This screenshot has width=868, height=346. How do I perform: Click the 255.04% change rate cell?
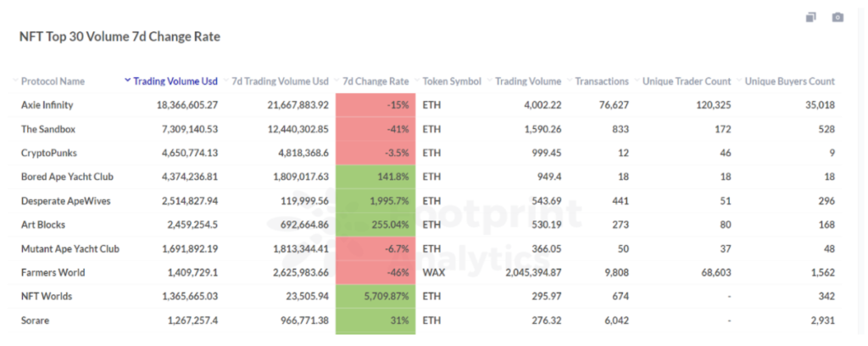point(376,224)
